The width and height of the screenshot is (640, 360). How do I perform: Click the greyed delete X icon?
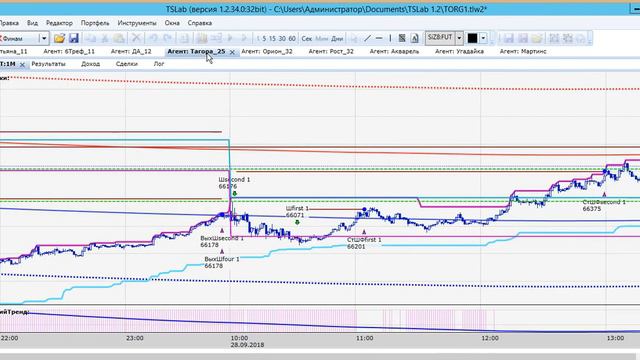(x=136, y=38)
